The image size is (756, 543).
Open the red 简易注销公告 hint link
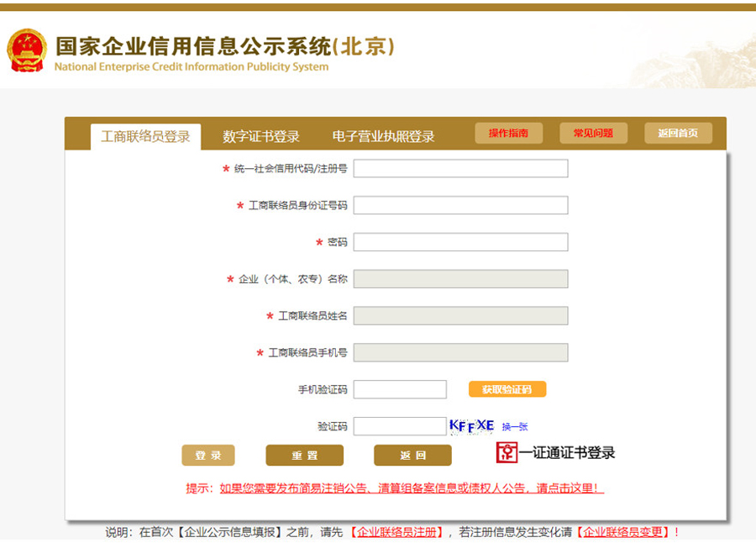412,488
